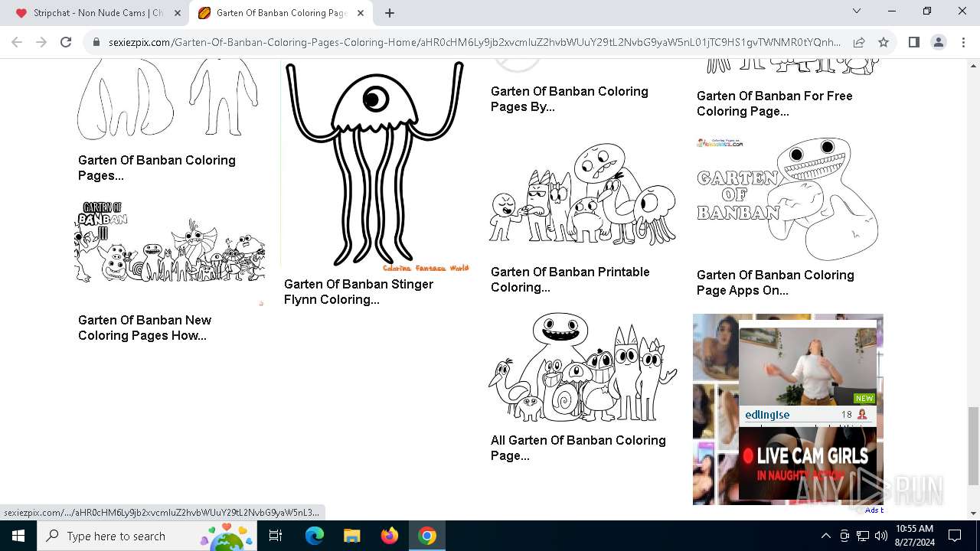
Task: Click the All Garten Of Banban group image
Action: [x=583, y=368]
